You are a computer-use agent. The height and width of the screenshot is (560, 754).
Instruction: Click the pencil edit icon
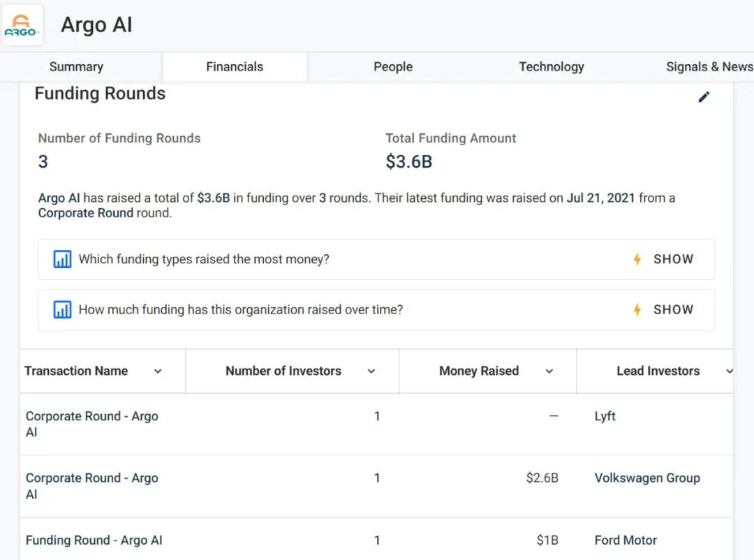[704, 97]
